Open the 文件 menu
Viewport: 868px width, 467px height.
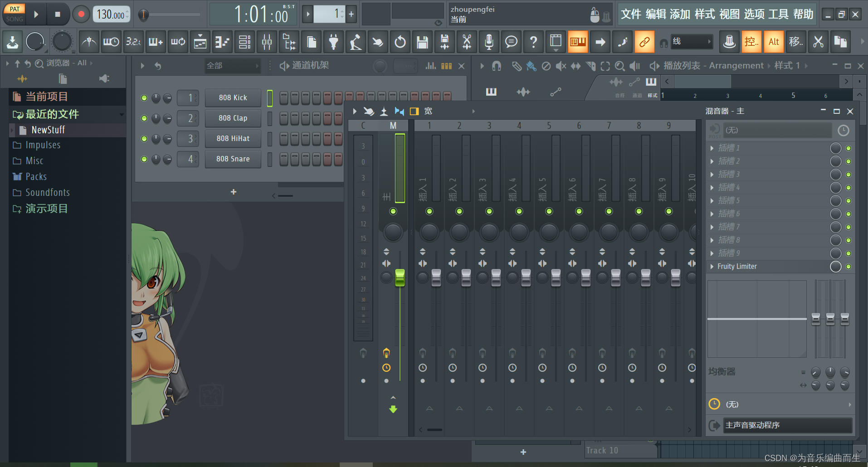pos(630,14)
